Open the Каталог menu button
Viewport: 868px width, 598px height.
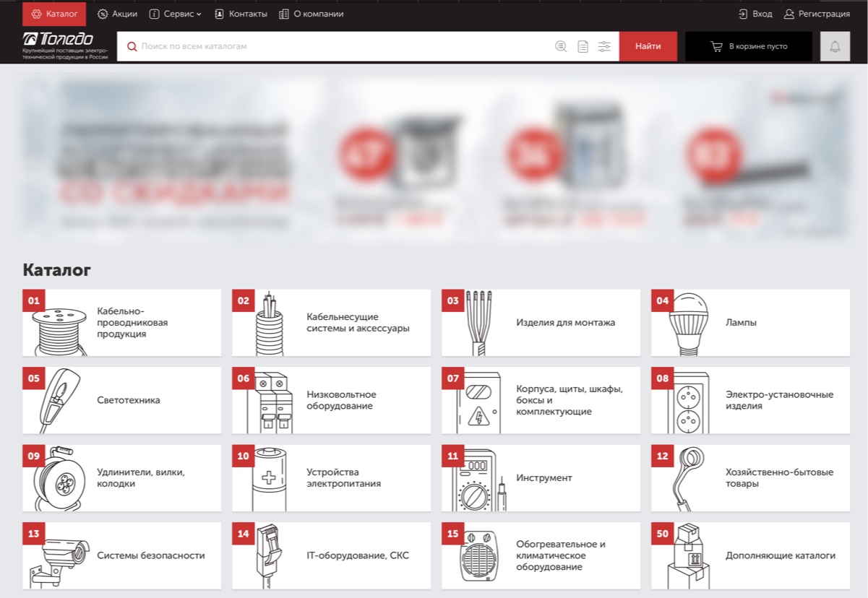coord(54,14)
